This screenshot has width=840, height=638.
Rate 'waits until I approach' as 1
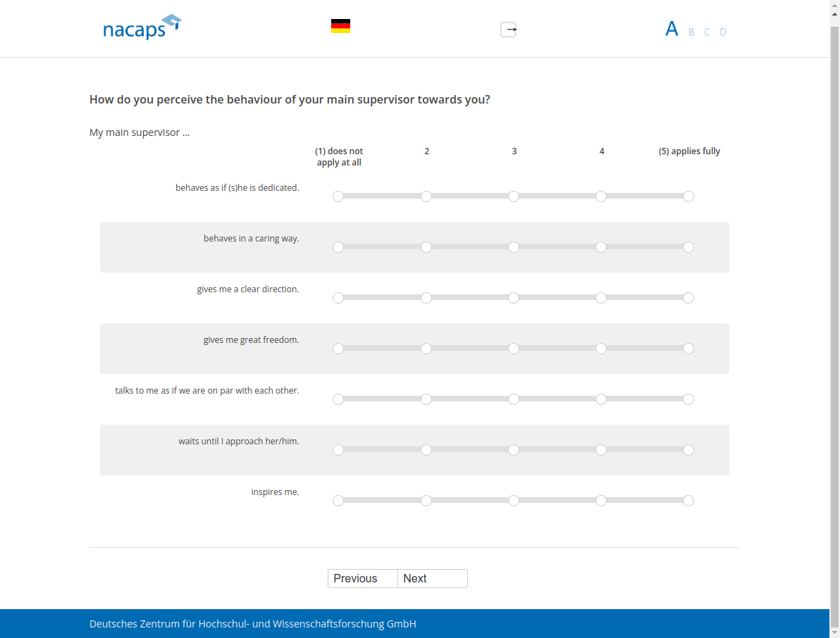338,450
